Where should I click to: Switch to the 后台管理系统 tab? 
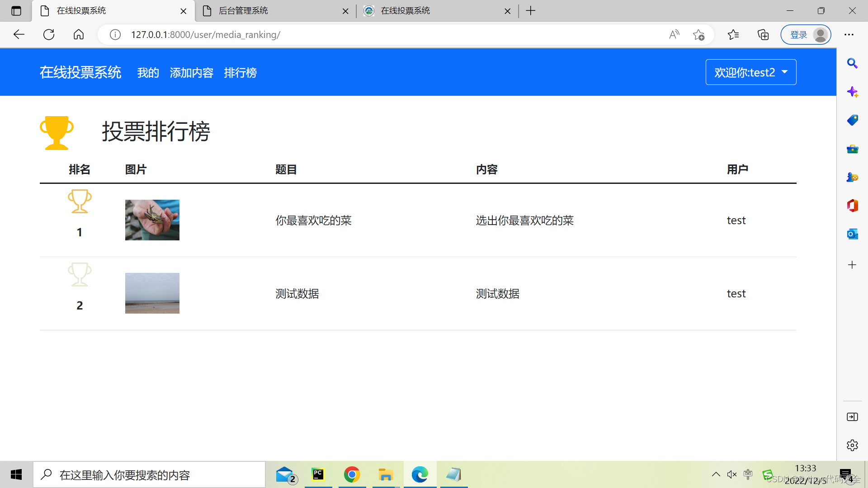tap(276, 11)
